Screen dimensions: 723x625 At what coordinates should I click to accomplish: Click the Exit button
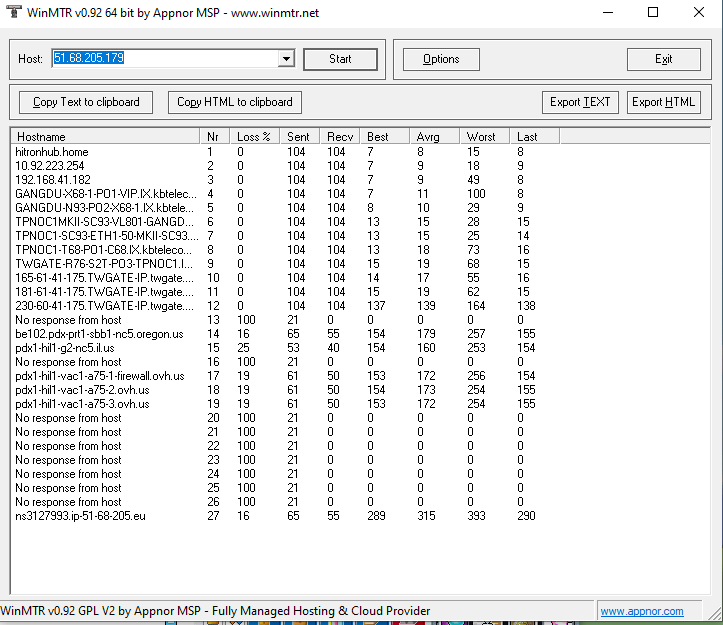tap(663, 59)
